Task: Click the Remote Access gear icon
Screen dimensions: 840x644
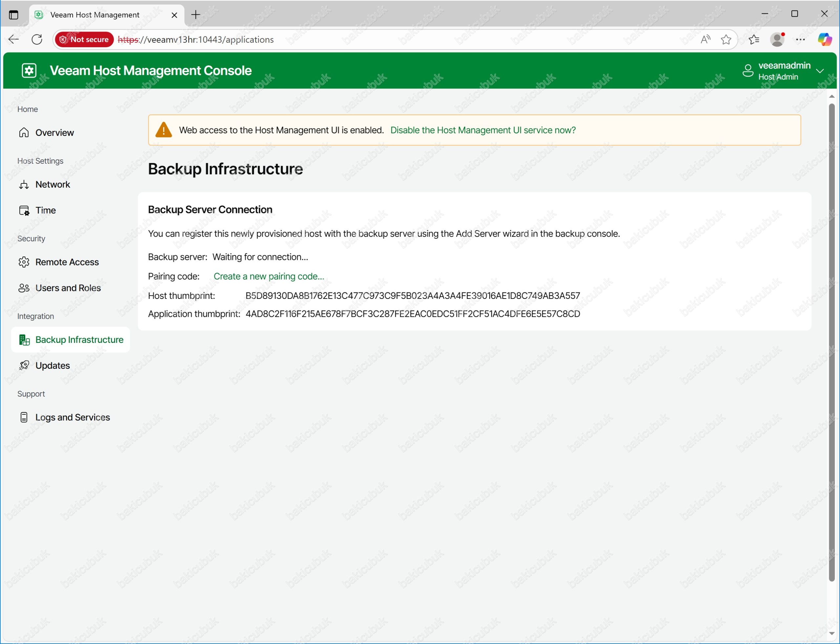Action: [x=24, y=262]
